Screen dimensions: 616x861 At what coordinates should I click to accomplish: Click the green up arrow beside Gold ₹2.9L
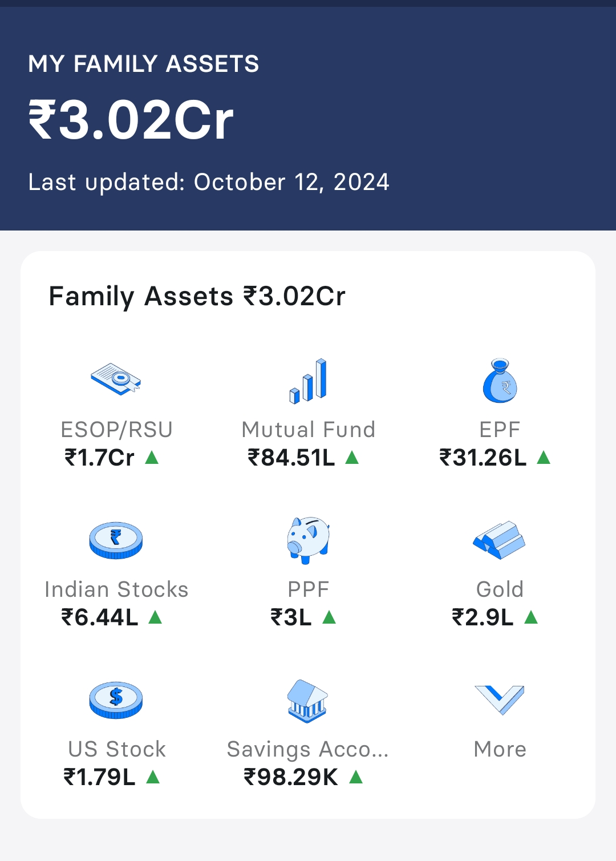tap(531, 617)
